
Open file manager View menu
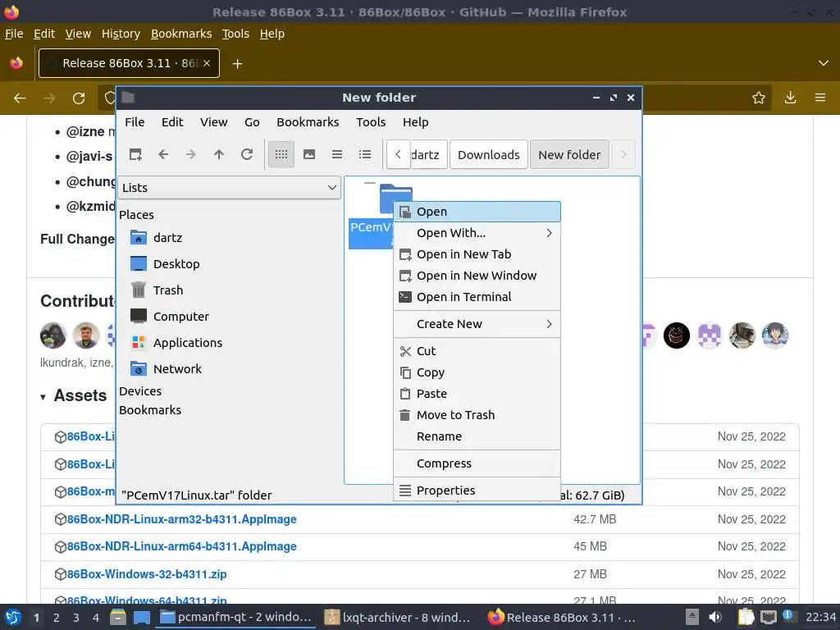click(214, 122)
